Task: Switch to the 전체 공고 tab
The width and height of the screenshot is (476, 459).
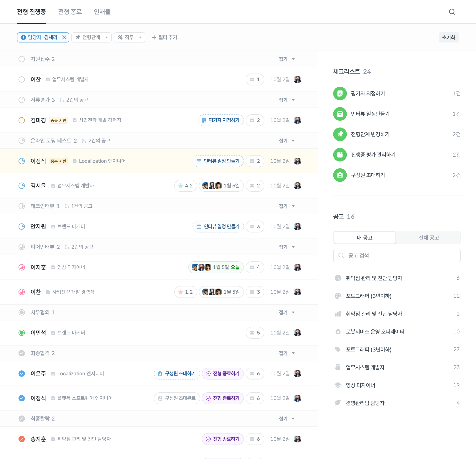Action: tap(428, 238)
